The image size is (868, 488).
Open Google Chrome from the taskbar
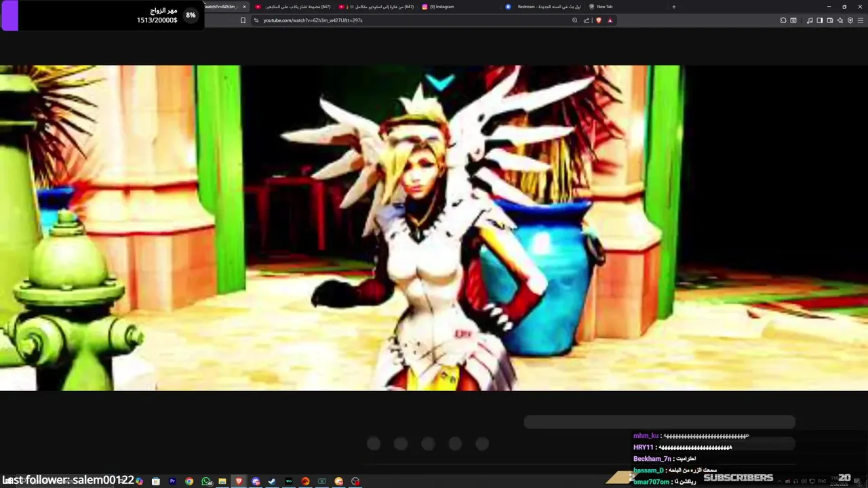tap(189, 481)
